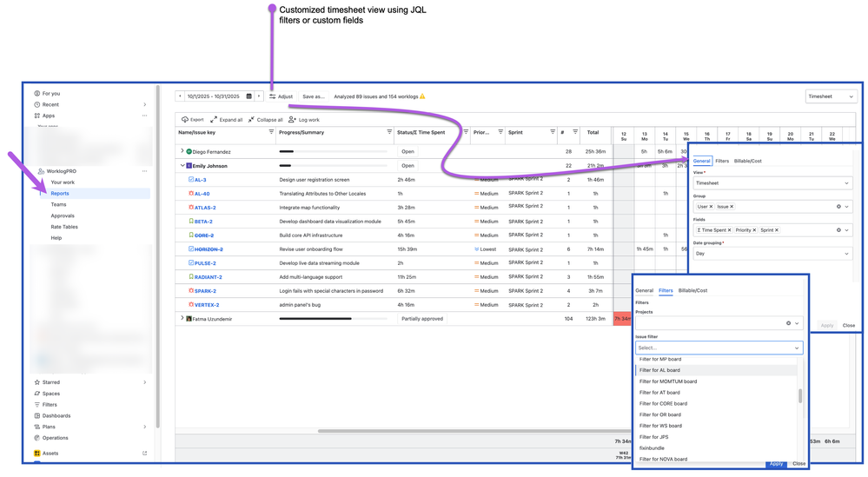This screenshot has width=868, height=477.
Task: Remove the Issue tag from Group
Action: pyautogui.click(x=732, y=207)
